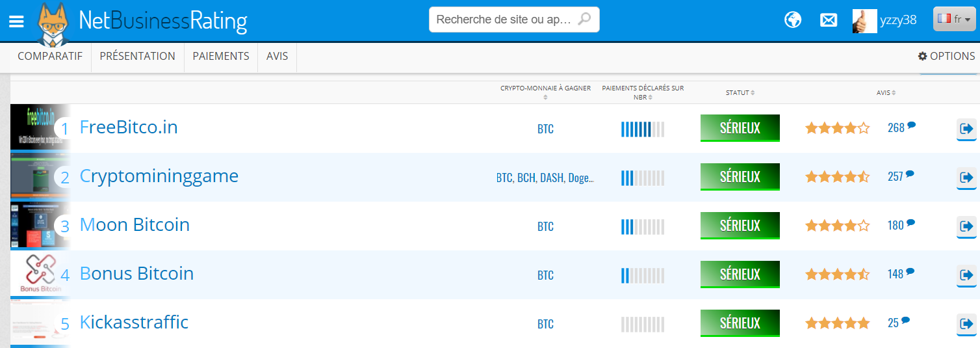Click the Moon Bitcoin thumbnail image

[39, 226]
